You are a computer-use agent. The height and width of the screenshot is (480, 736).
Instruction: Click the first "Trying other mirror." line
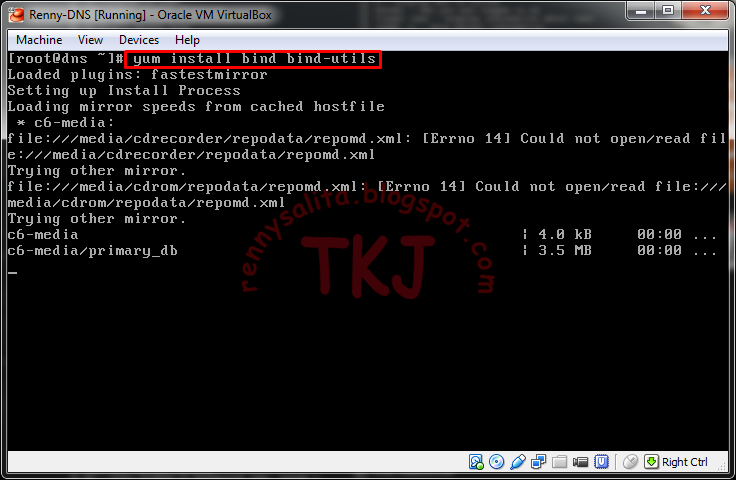pos(97,171)
